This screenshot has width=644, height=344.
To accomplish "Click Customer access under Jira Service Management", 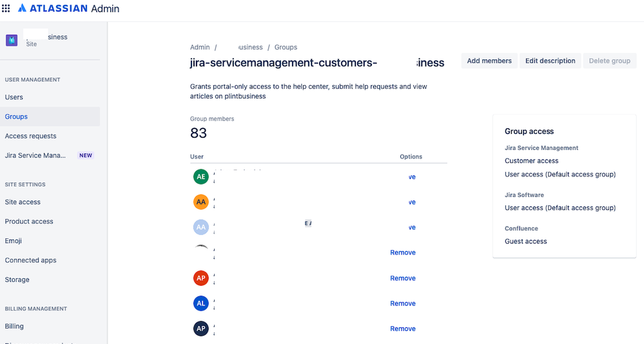I will [531, 161].
